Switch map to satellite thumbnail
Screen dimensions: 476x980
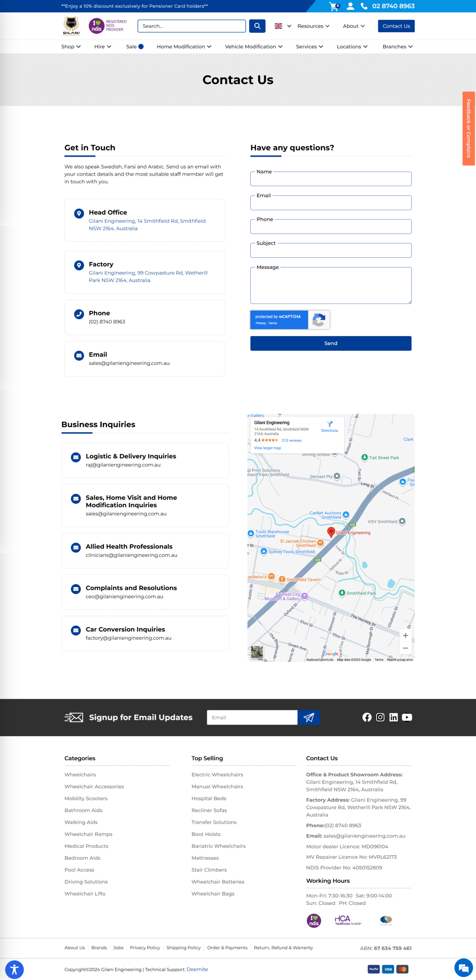tap(257, 652)
